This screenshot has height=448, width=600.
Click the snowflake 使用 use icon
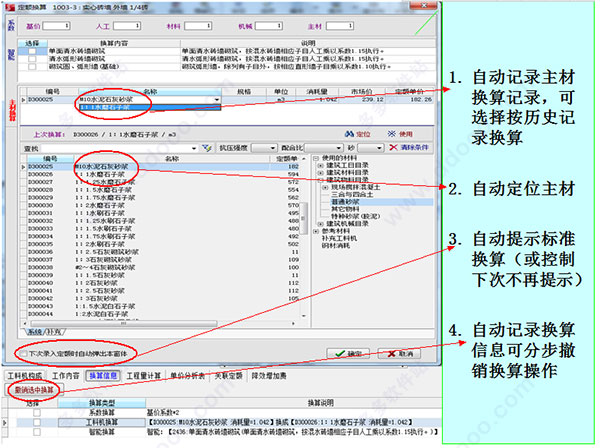click(x=391, y=134)
